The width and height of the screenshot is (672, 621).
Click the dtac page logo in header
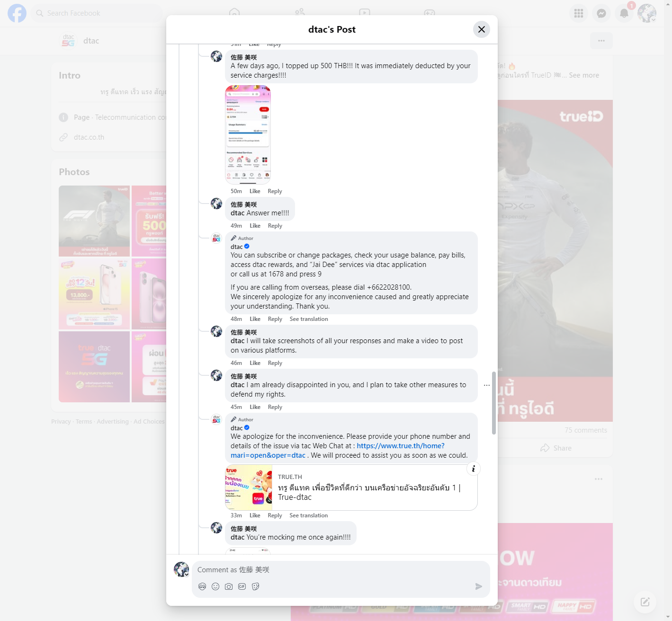68,41
